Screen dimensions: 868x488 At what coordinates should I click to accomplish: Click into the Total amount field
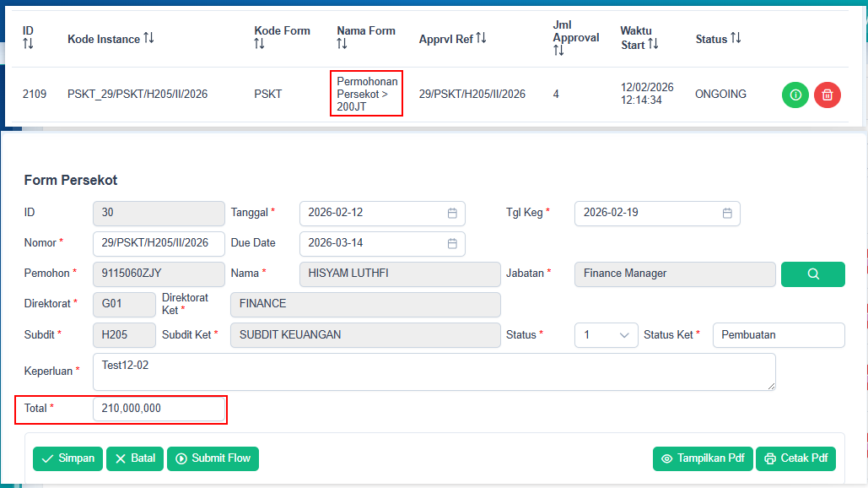coord(159,409)
